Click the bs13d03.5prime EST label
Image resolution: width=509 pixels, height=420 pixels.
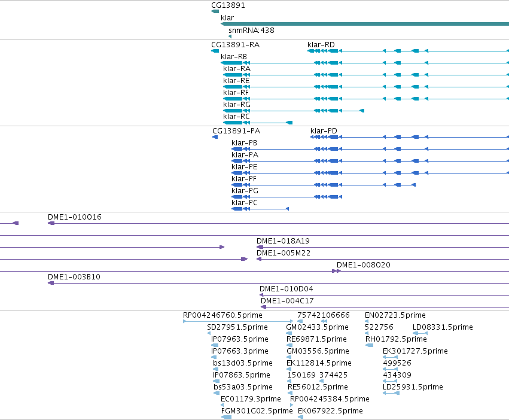pyautogui.click(x=243, y=363)
